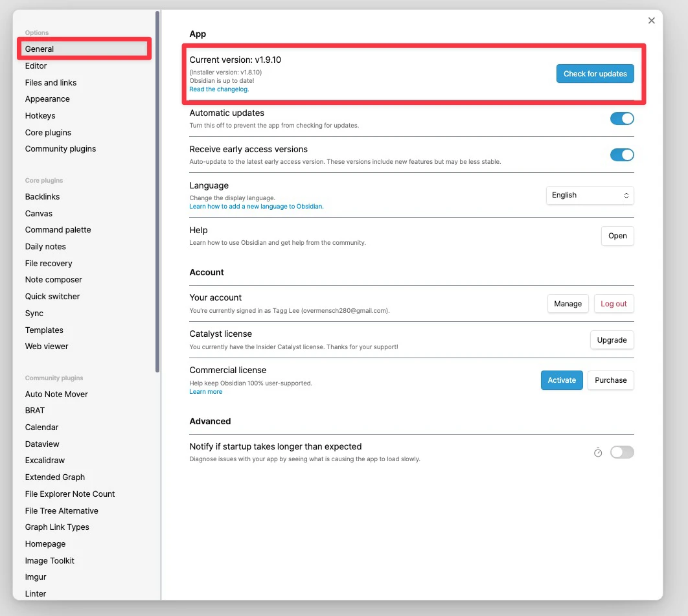
Task: Open the Read the changelog link
Action: (x=219, y=89)
